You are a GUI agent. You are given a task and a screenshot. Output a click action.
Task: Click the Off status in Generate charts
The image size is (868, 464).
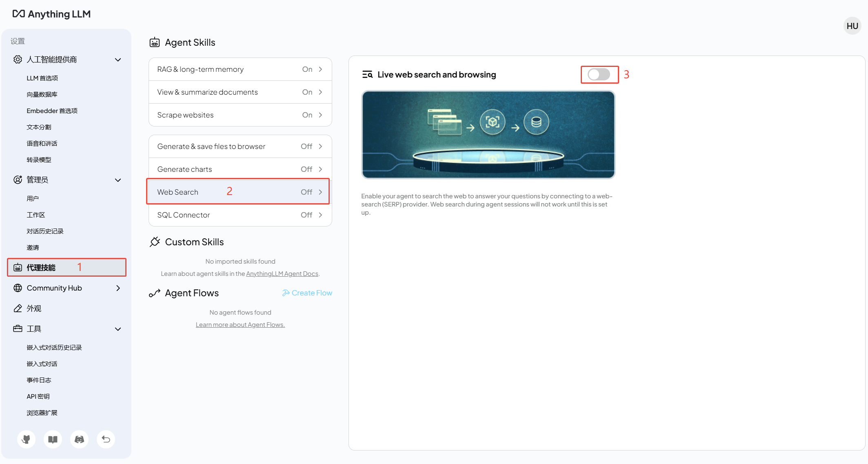click(x=306, y=169)
